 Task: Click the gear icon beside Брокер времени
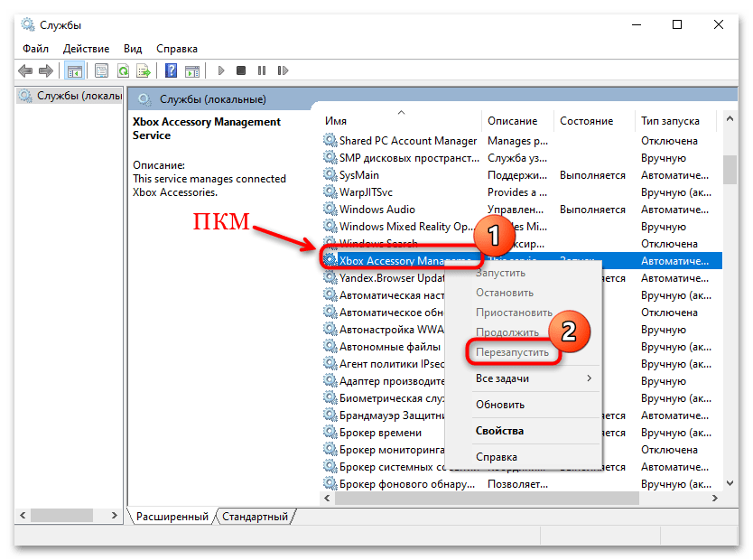(330, 433)
